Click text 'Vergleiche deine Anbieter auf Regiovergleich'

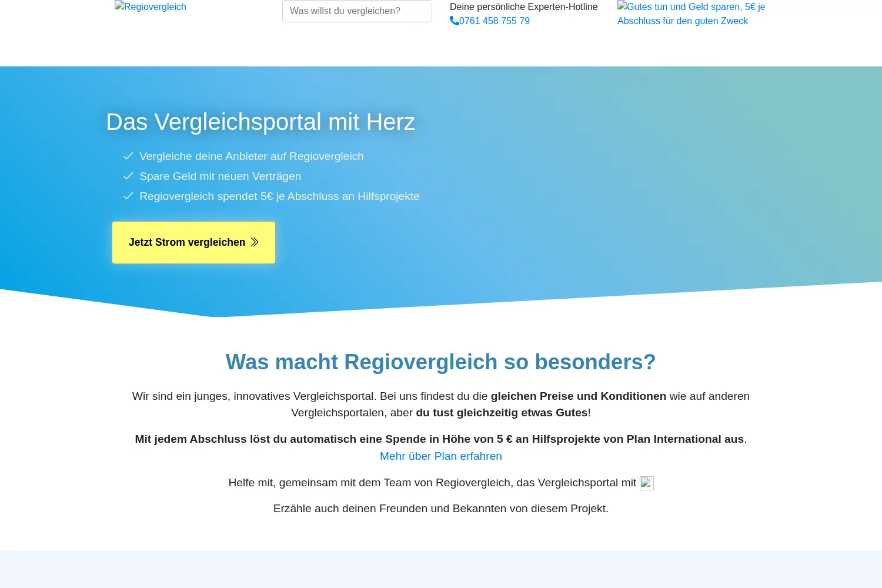click(x=252, y=156)
